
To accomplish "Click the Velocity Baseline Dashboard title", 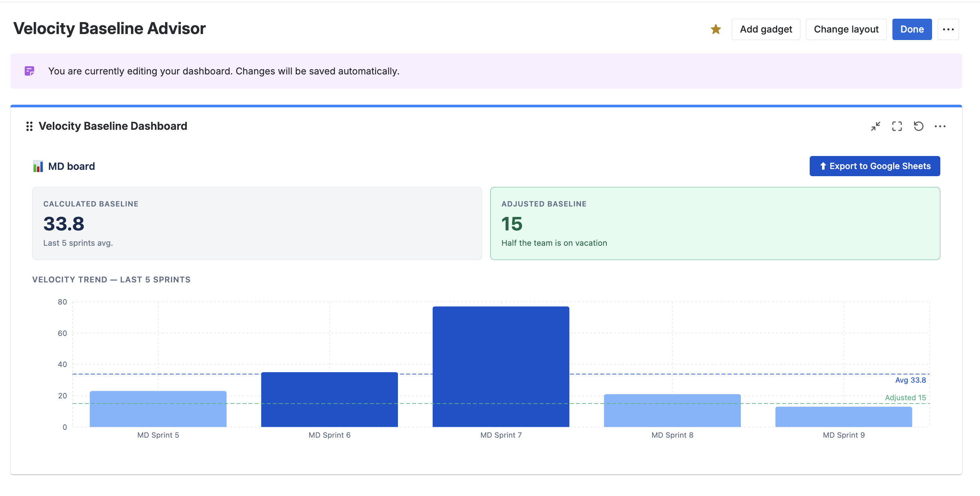I will (x=113, y=126).
